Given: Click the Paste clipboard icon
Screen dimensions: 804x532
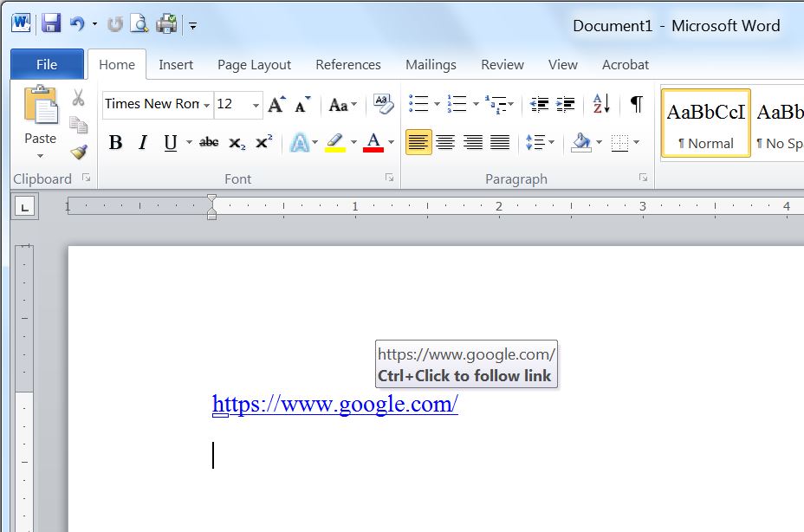Looking at the screenshot, I should pos(41,106).
